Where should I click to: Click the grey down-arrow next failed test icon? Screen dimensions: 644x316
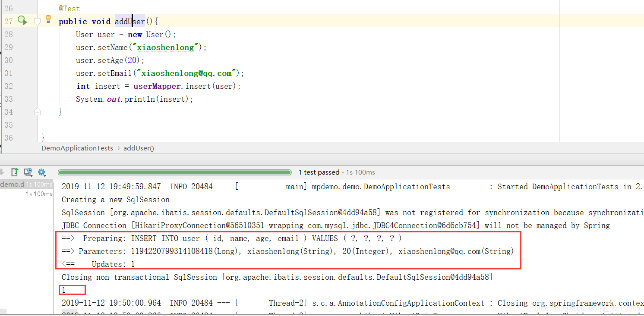[2, 172]
